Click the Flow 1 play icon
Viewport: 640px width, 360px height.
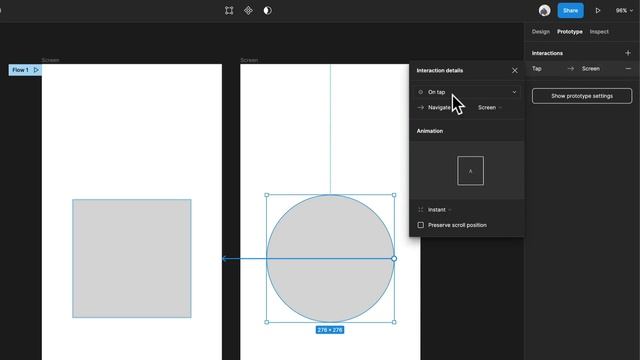pos(36,70)
